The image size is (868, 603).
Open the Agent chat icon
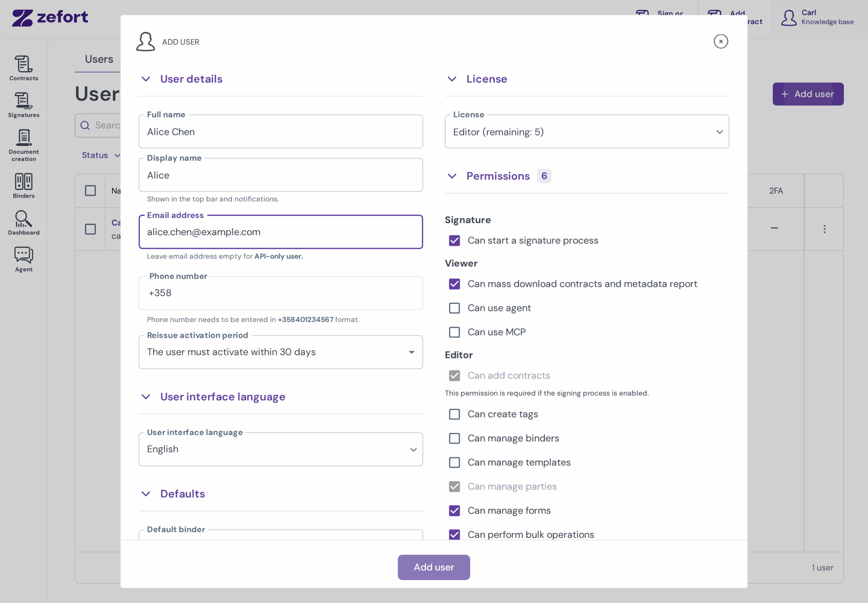(x=23, y=259)
